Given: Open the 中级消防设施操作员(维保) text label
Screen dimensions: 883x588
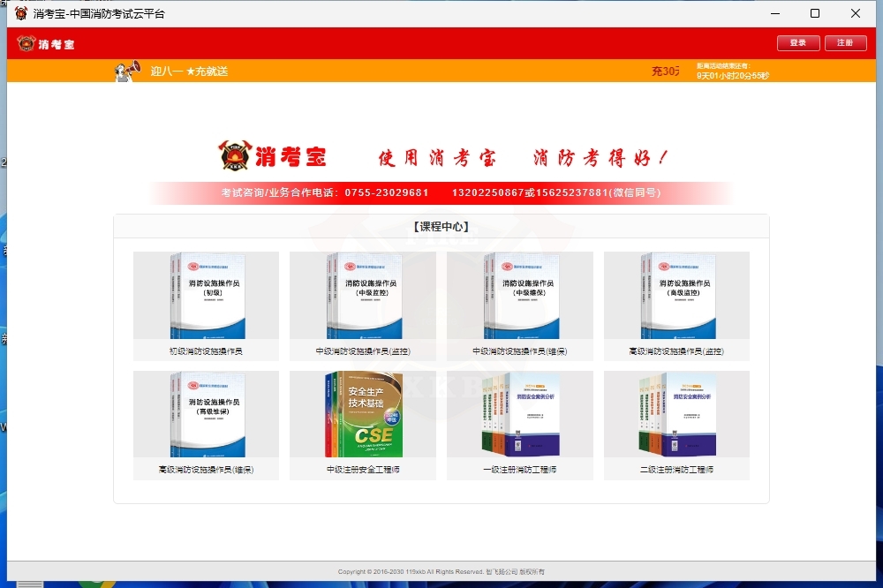Looking at the screenshot, I should [x=519, y=351].
